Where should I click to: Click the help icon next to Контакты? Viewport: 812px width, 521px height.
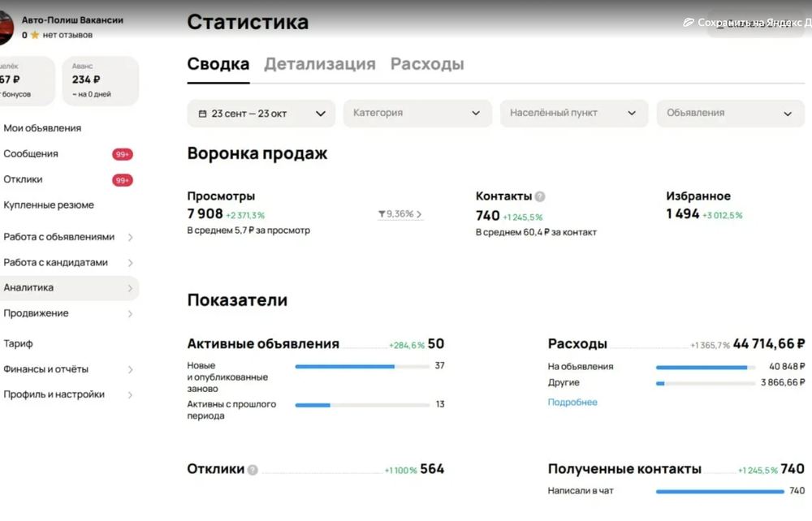[540, 196]
